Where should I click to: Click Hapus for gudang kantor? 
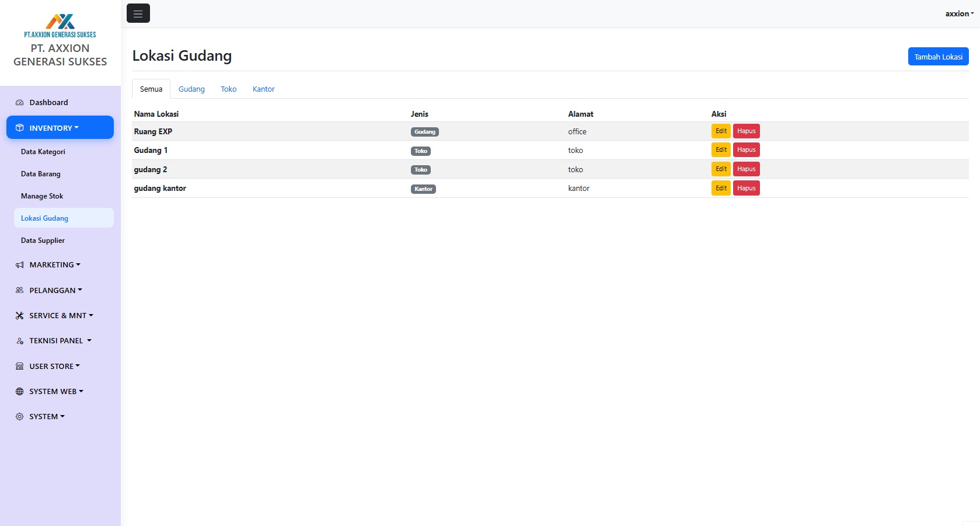(x=747, y=188)
